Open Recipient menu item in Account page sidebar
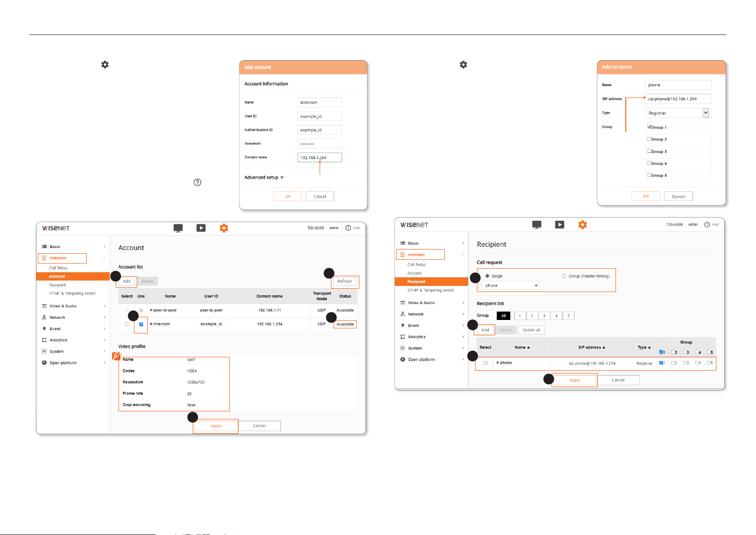This screenshot has height=535, width=756. click(x=57, y=285)
